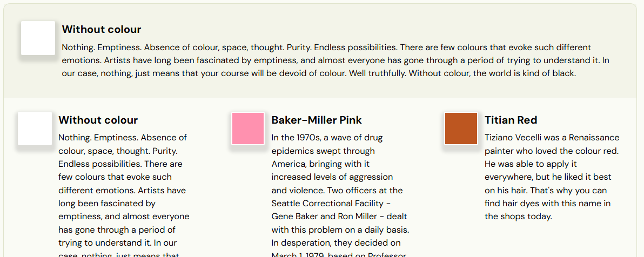Select the Without colour heading in the grid

tap(98, 120)
